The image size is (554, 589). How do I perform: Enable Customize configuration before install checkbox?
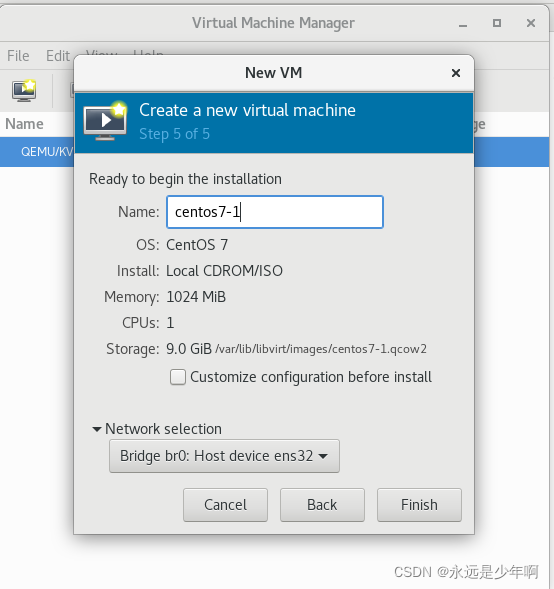(x=178, y=377)
